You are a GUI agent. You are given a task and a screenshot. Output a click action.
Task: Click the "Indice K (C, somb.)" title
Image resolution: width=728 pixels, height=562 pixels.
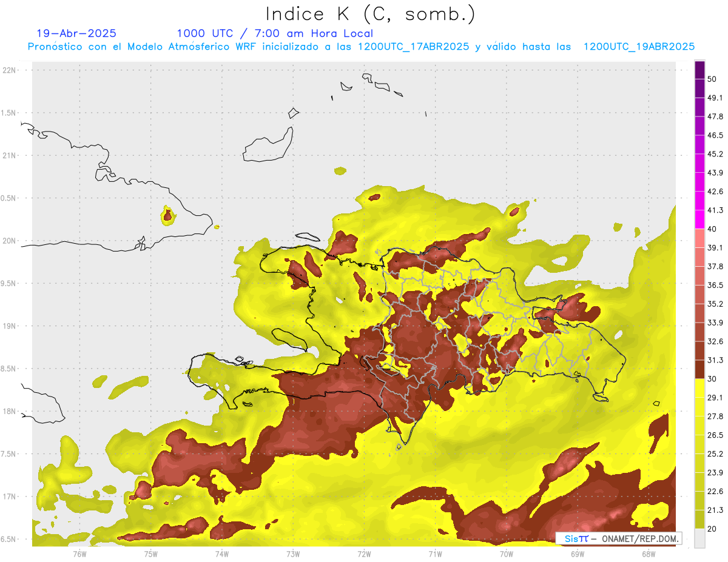tap(371, 14)
